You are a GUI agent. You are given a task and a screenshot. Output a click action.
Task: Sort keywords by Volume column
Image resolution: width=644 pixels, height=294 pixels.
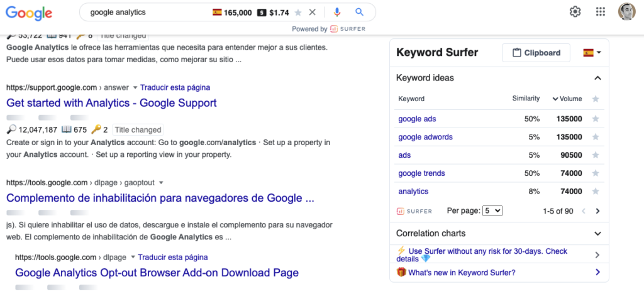coord(567,99)
